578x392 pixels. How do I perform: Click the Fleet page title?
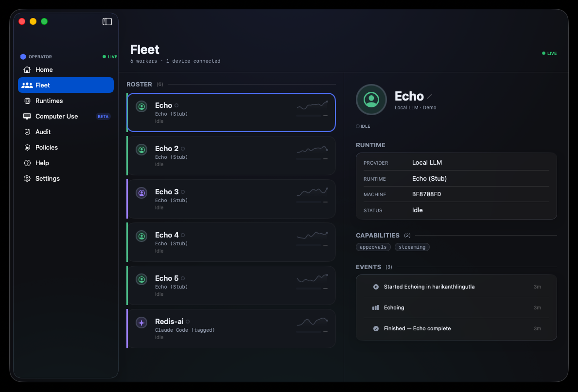tap(144, 50)
